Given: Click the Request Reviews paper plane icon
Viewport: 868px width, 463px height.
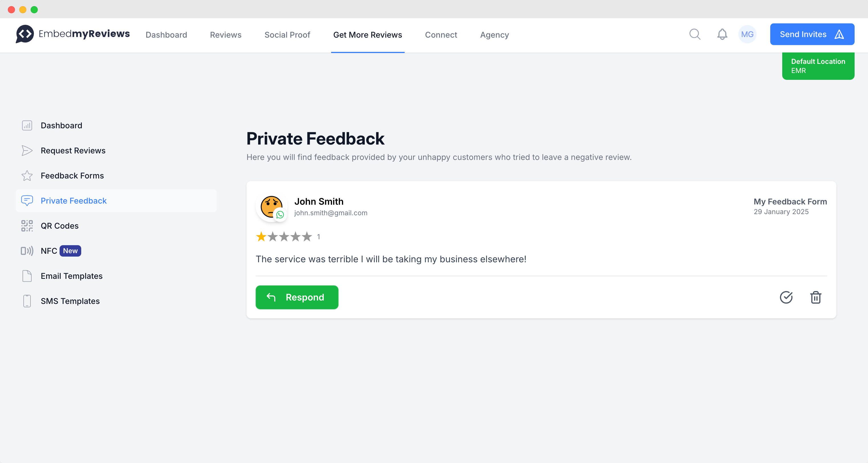Looking at the screenshot, I should [27, 151].
